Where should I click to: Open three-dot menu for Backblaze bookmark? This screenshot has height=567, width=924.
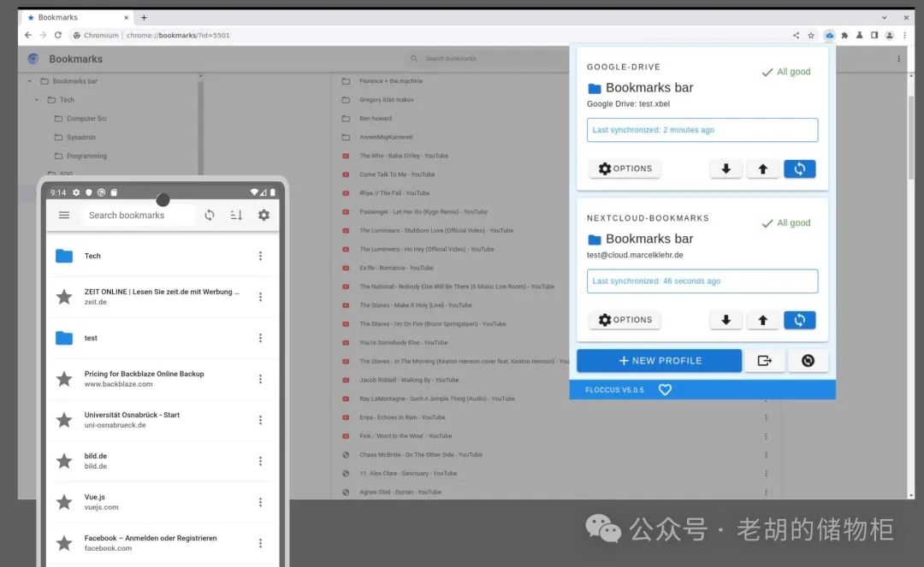[x=260, y=379]
